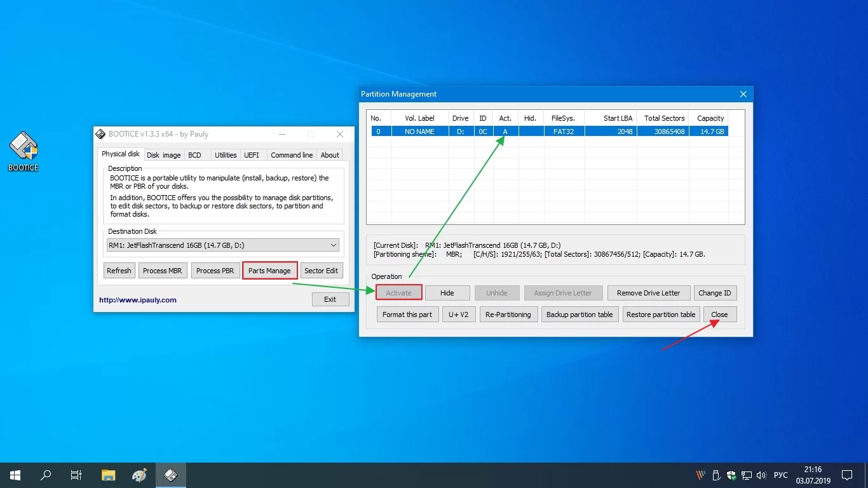The image size is (868, 488).
Task: Switch to the Physical disk tab
Action: pyautogui.click(x=121, y=154)
